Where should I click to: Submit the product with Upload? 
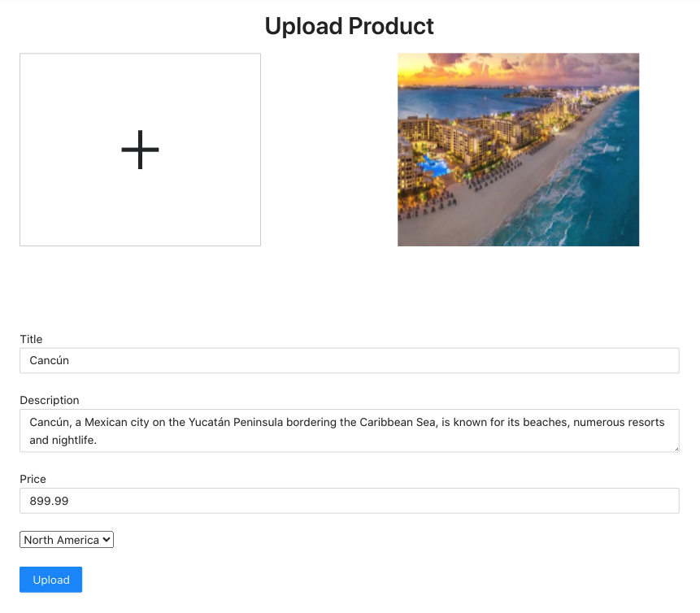(50, 580)
